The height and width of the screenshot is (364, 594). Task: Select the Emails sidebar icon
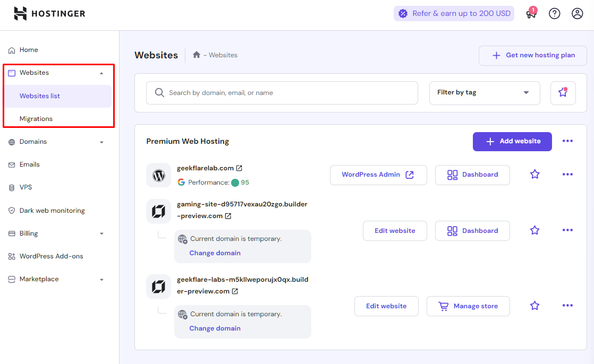[12, 164]
